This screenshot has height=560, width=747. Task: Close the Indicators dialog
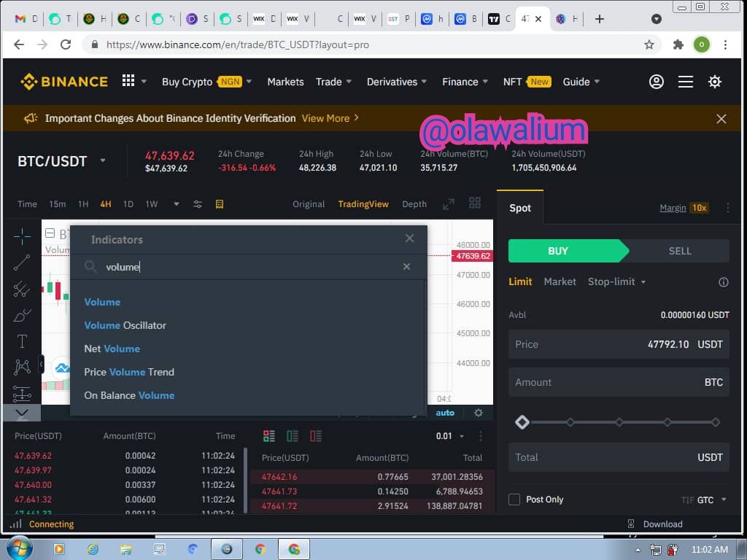(409, 238)
